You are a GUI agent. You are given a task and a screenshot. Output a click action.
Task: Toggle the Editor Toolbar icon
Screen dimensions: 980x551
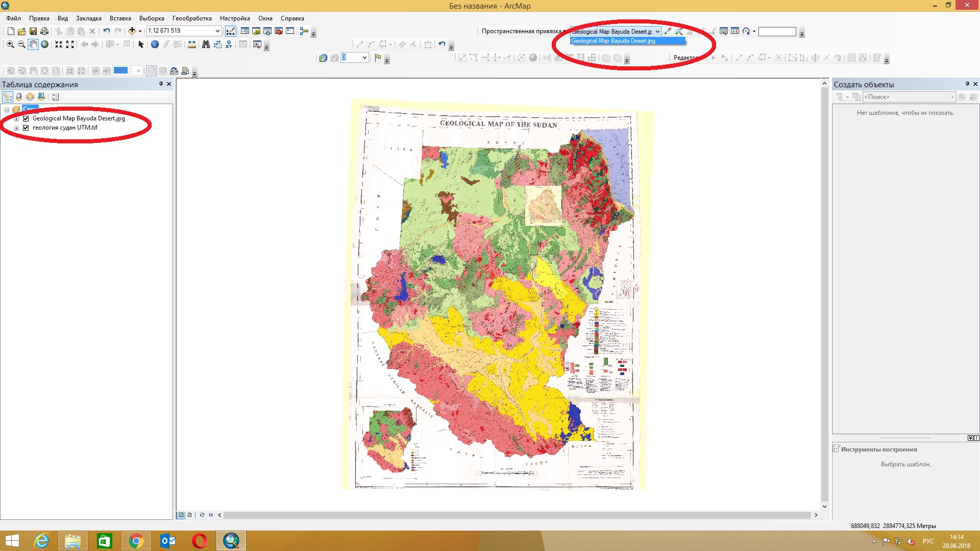231,31
